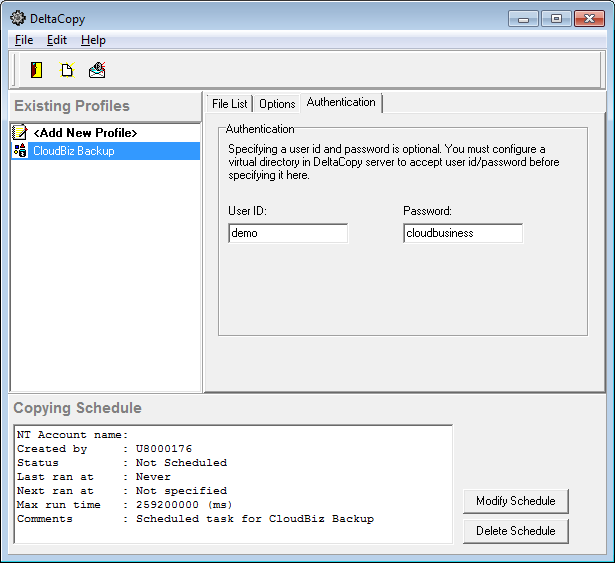Click the exit door toolbar icon
The height and width of the screenshot is (563, 615).
coord(36,70)
